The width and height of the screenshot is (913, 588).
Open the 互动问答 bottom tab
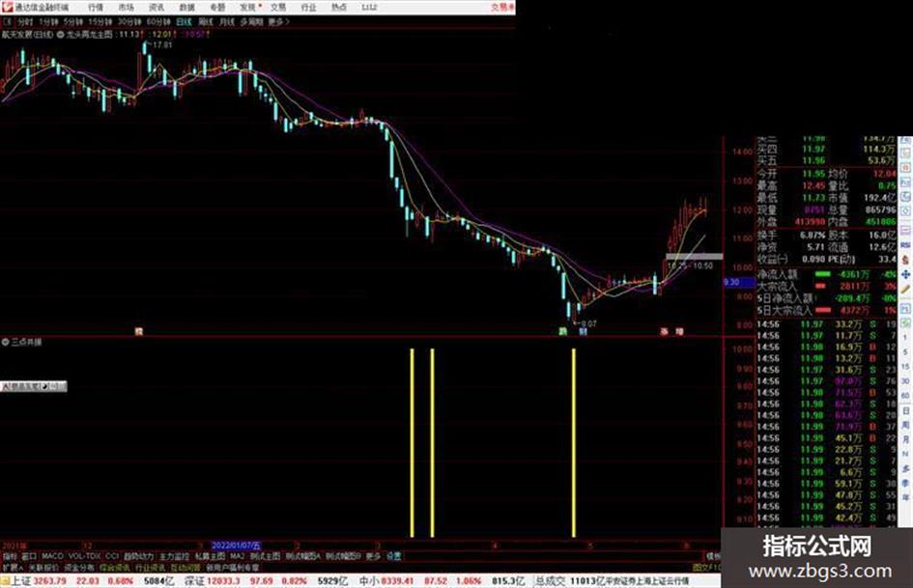(185, 567)
